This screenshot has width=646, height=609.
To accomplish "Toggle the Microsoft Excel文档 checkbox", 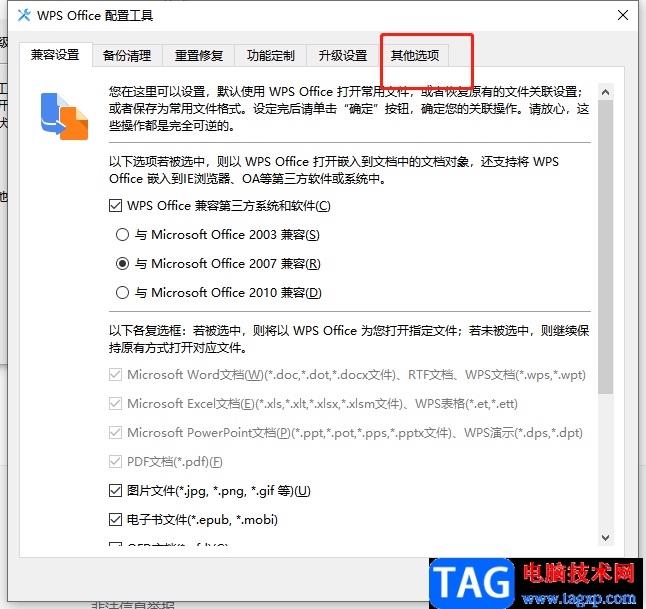I will pos(115,403).
